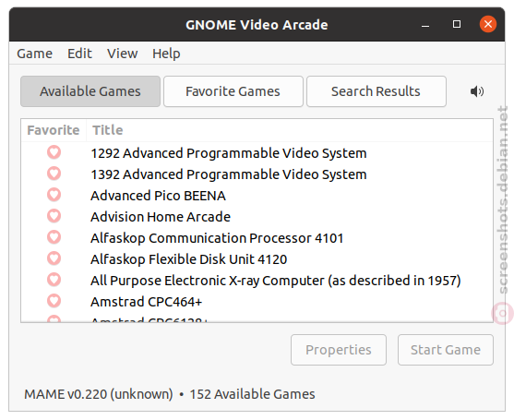Screen dimensions: 514x420
Task: Open game Properties button
Action: click(x=339, y=350)
